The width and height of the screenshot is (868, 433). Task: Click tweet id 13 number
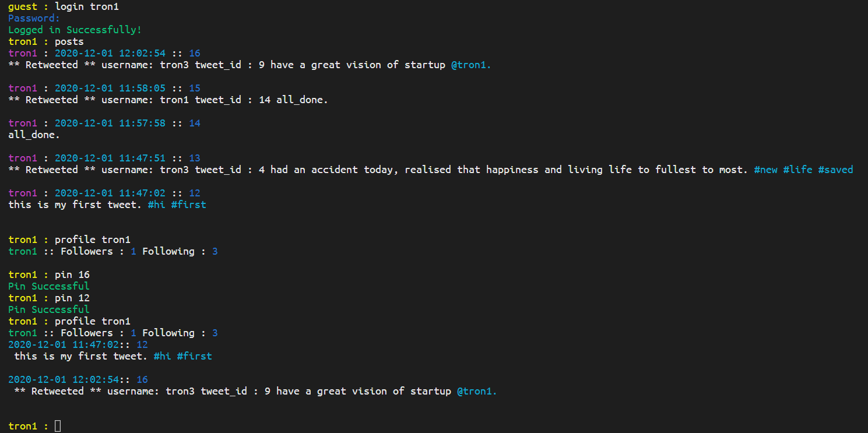coord(194,158)
